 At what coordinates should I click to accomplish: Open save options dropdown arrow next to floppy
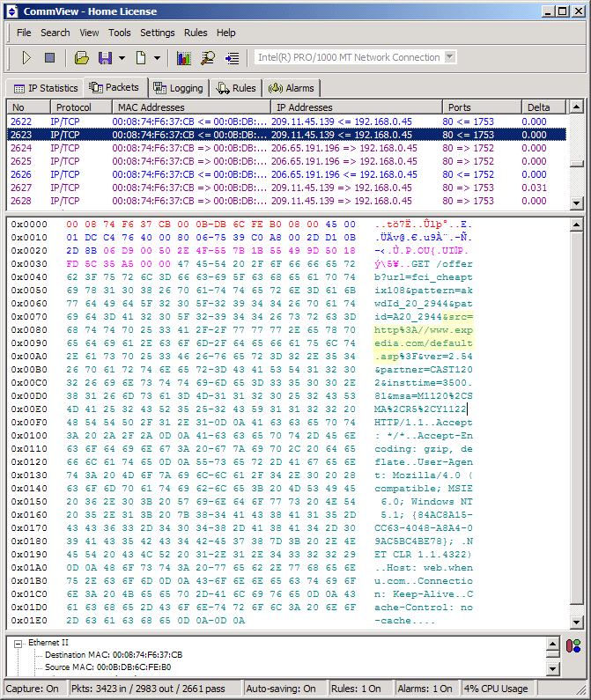(122, 58)
